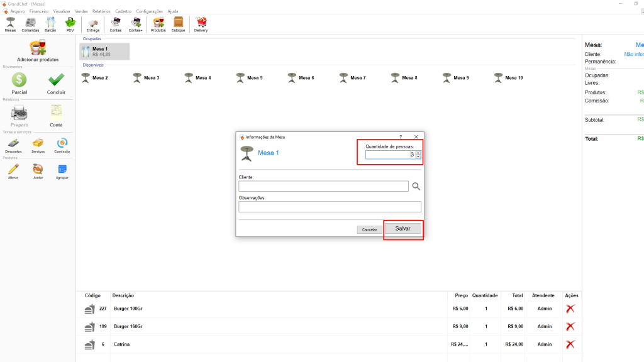The height and width of the screenshot is (362, 644).
Task: Open Estoque from the toolbar
Action: 178,23
